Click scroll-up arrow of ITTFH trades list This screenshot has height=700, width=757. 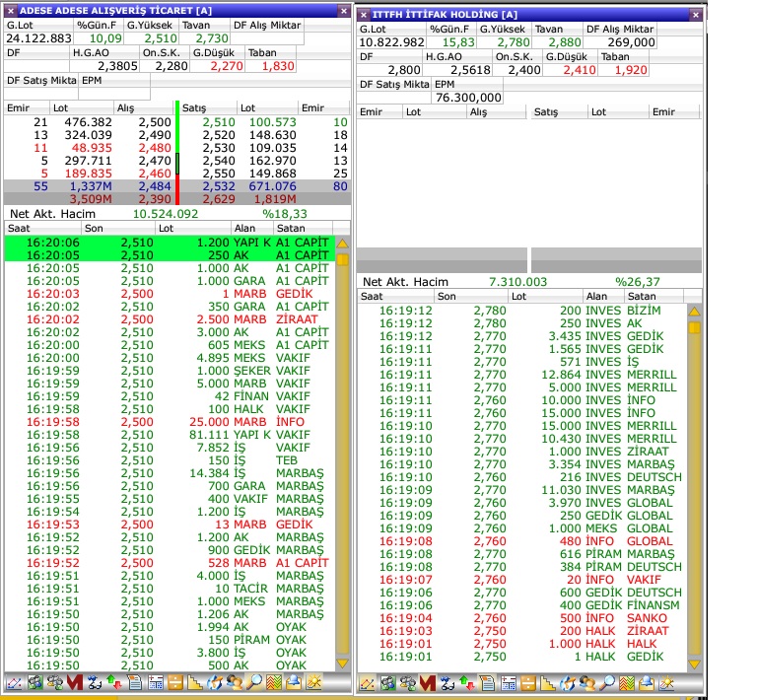tap(694, 312)
